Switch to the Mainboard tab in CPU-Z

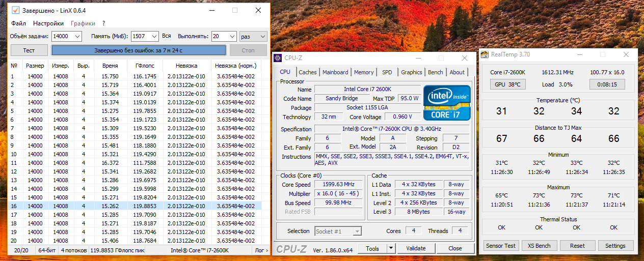pos(335,72)
